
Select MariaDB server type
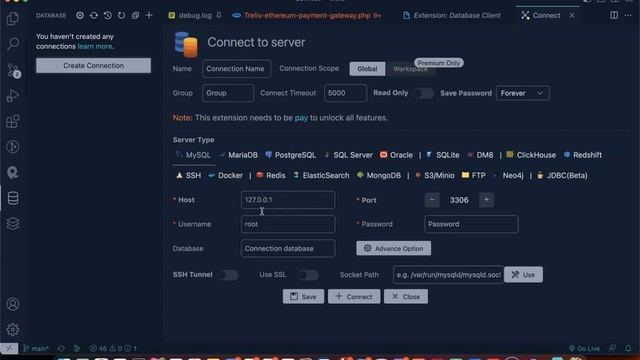[238, 155]
